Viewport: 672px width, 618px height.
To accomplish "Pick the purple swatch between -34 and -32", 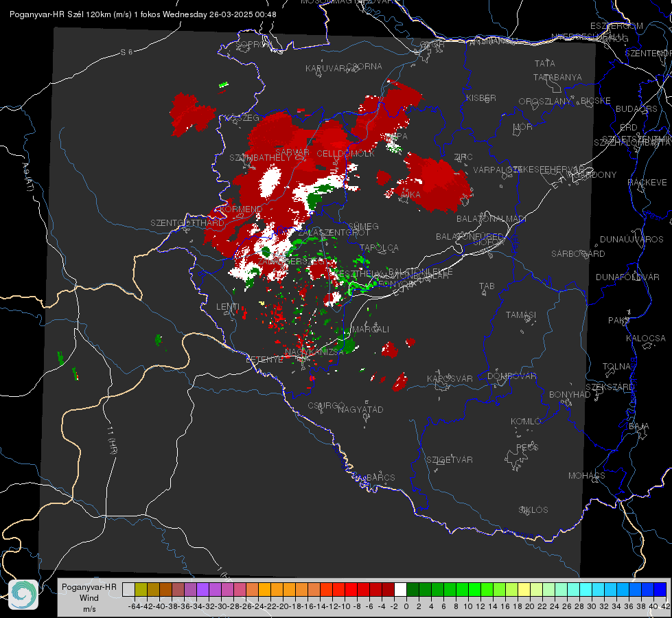I will pyautogui.click(x=202, y=590).
